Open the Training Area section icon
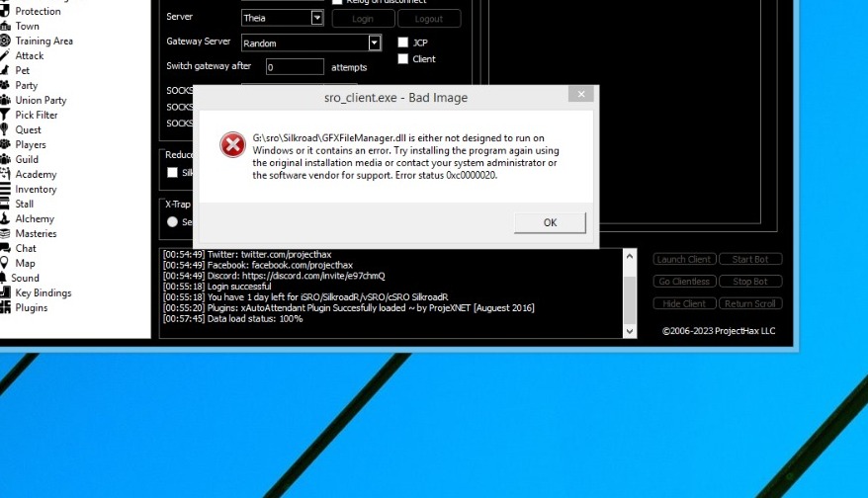The image size is (868, 498). pyautogui.click(x=5, y=41)
